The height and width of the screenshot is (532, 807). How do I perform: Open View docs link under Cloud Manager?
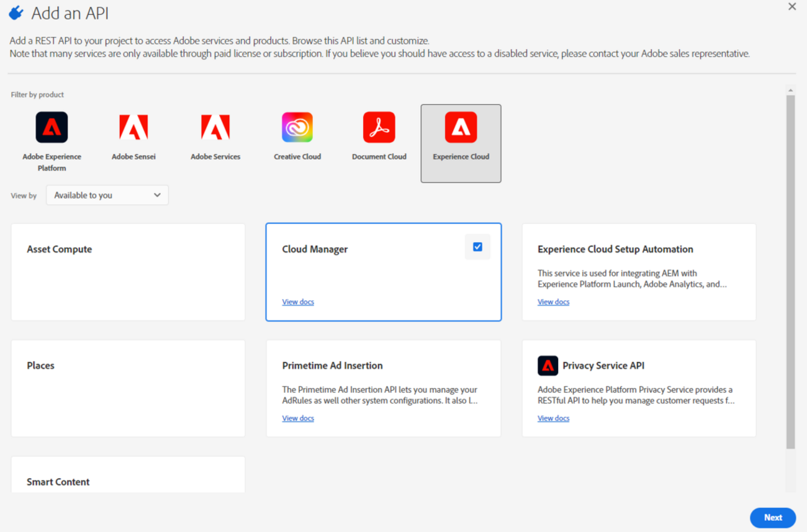[x=298, y=302]
